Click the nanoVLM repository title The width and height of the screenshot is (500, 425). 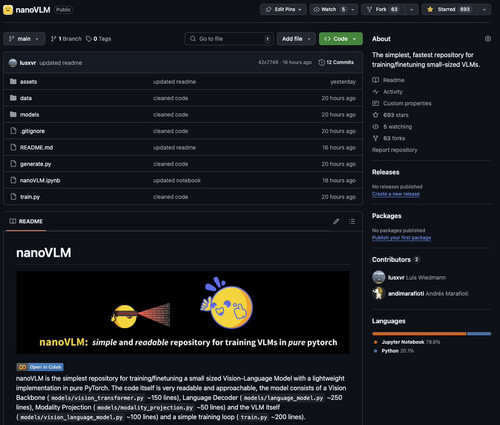coord(33,10)
